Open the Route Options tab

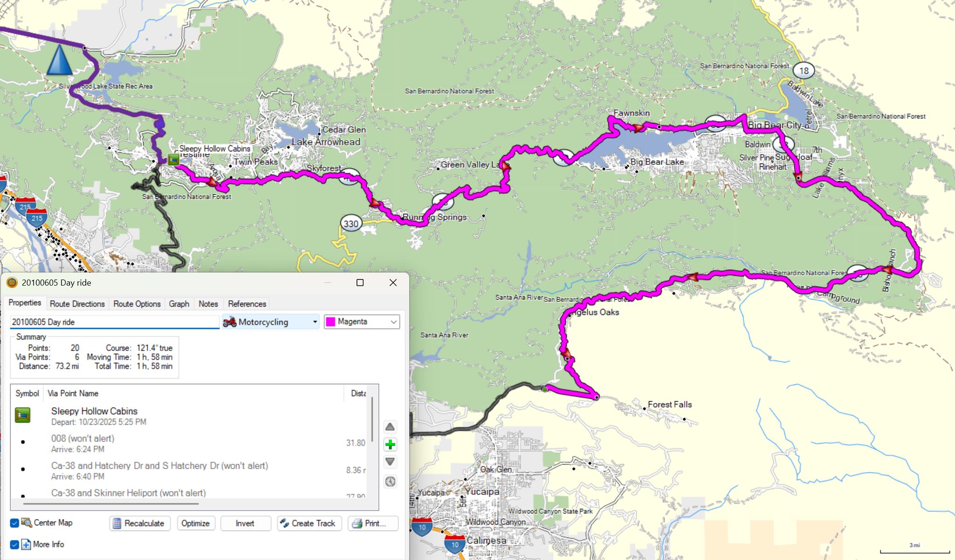tap(137, 304)
